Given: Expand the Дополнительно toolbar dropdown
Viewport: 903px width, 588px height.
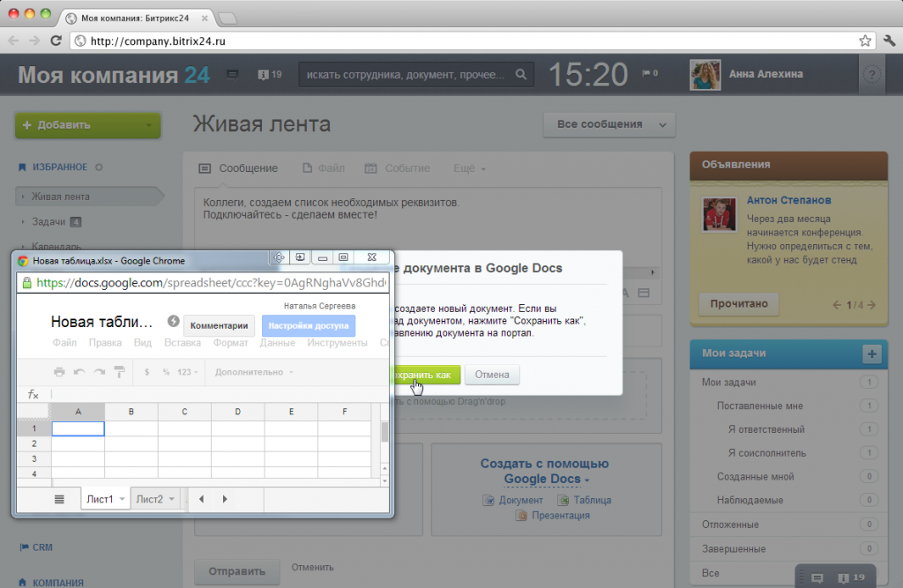Looking at the screenshot, I should point(254,372).
